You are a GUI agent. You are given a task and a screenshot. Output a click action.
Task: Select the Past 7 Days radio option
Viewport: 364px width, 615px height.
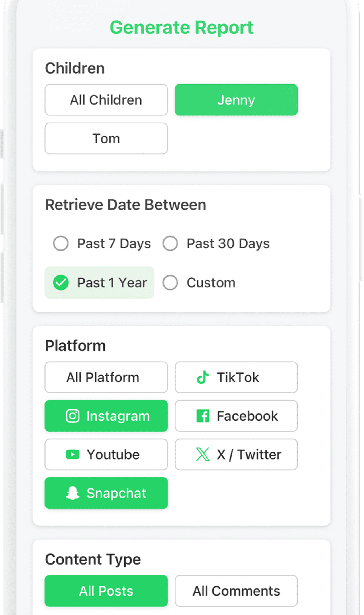61,243
